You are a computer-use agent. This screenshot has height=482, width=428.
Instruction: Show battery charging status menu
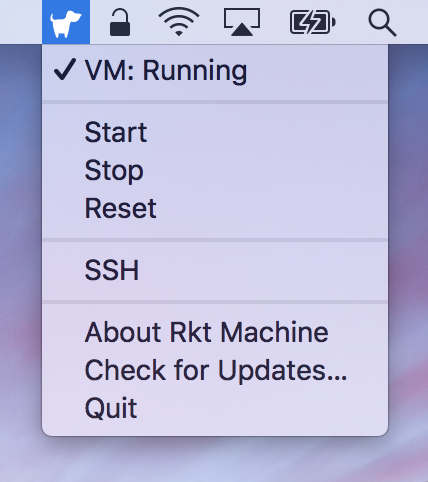313,22
